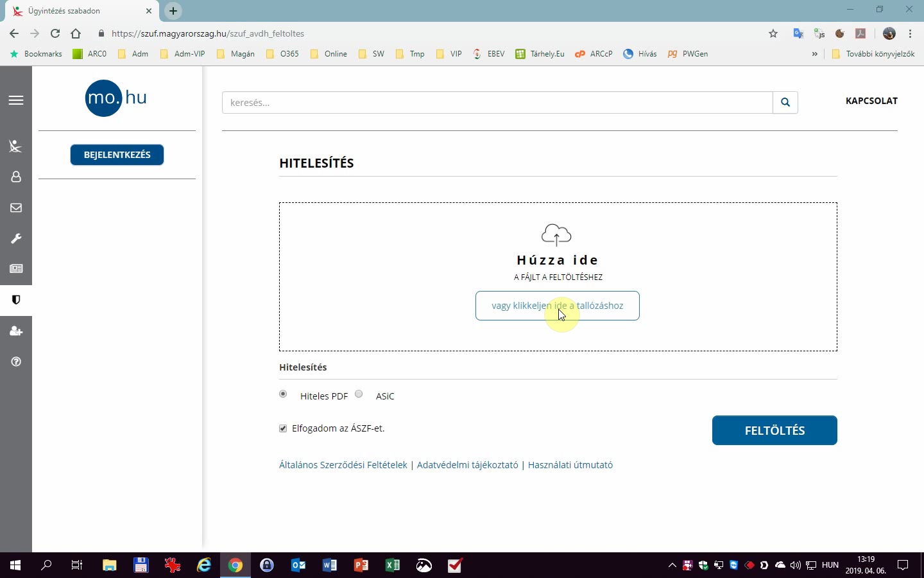Image resolution: width=924 pixels, height=578 pixels.
Task: Toggle the Elfogadom az ÁSZF-et checkbox
Action: coord(283,428)
